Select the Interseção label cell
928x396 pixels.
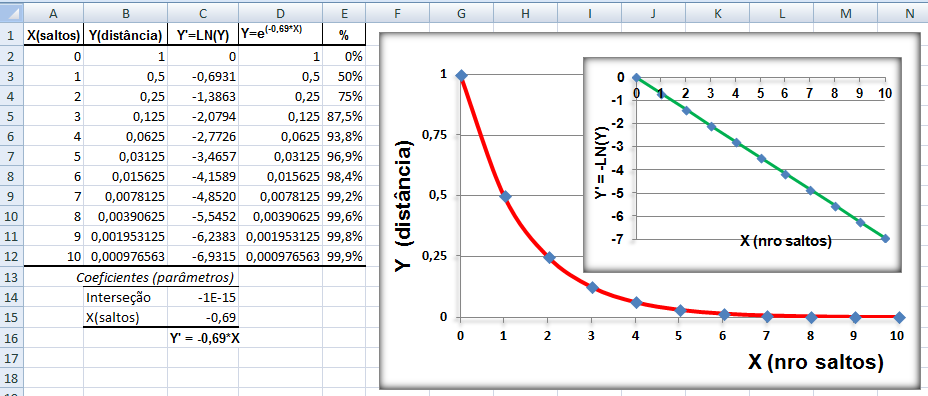[125, 297]
